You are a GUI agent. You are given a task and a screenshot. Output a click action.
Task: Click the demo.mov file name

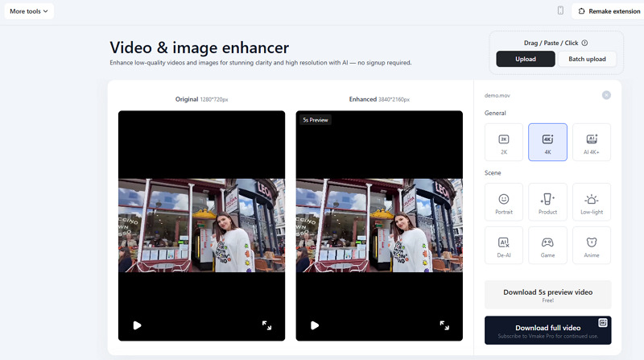tap(497, 95)
